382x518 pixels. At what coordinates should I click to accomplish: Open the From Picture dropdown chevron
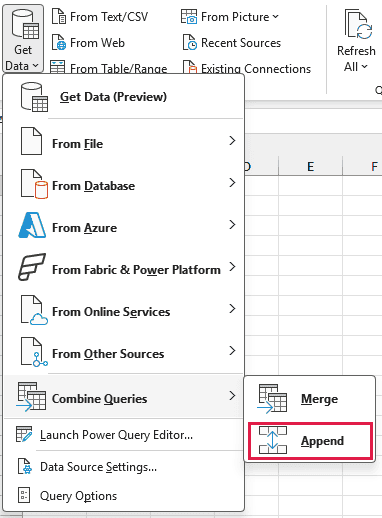275,17
